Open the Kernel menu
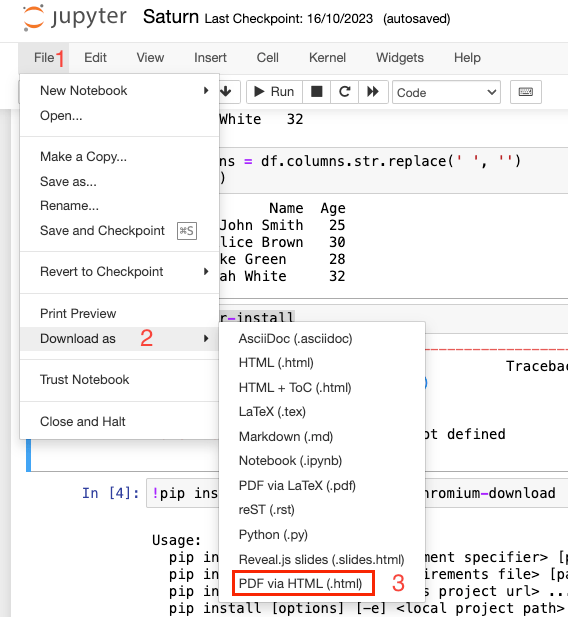 (327, 58)
